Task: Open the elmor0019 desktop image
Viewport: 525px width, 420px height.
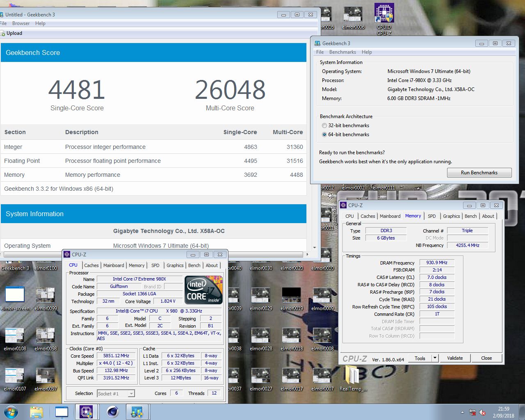Action: pos(292,298)
